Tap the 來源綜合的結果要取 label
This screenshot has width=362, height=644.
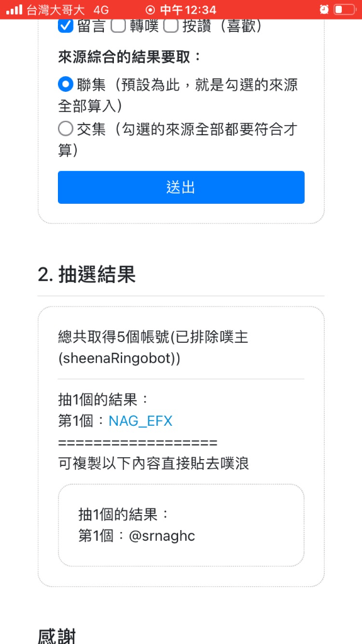pos(131,57)
